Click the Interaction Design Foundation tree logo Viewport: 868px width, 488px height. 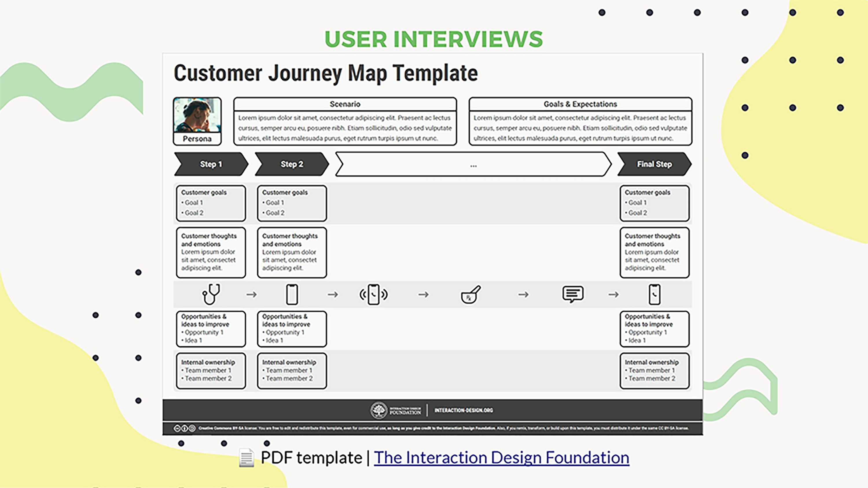[x=378, y=410]
